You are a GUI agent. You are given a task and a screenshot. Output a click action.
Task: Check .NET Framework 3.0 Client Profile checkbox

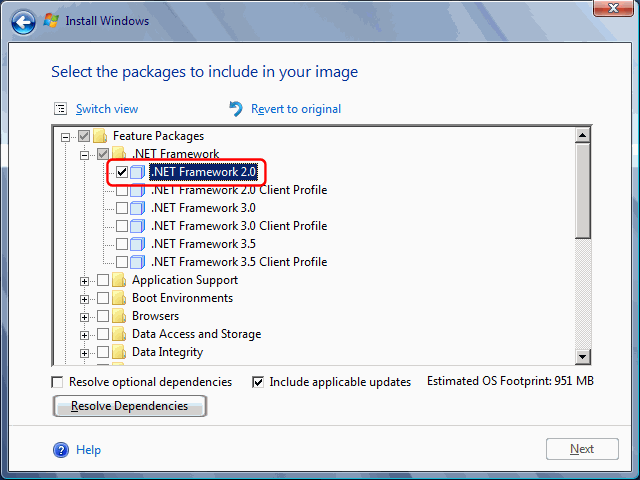click(122, 226)
